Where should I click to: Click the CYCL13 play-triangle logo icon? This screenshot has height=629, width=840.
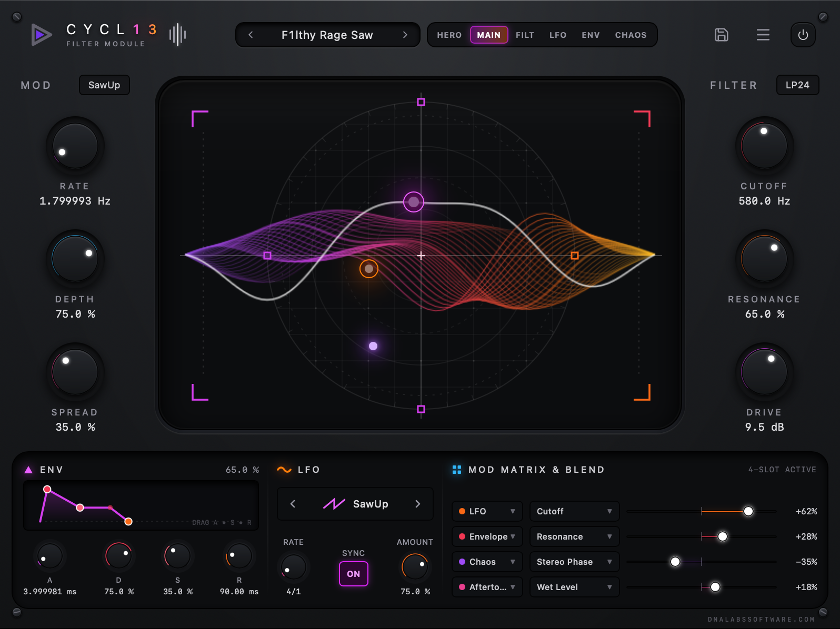(x=41, y=35)
